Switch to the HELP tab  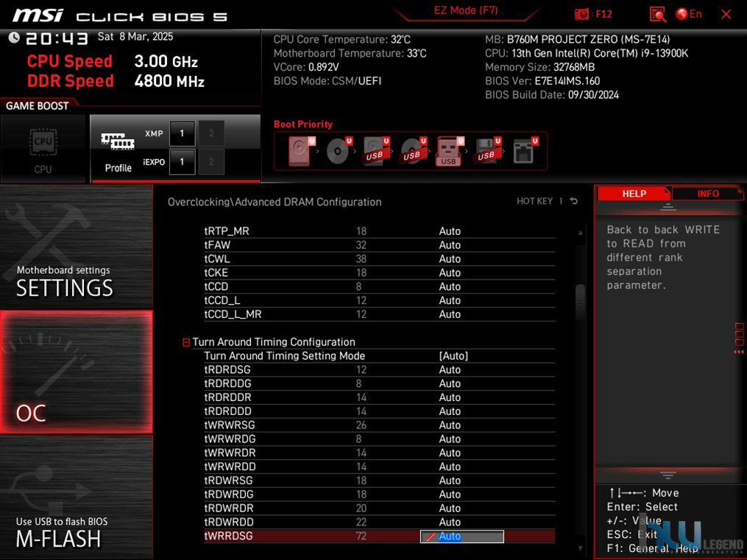pyautogui.click(x=634, y=194)
